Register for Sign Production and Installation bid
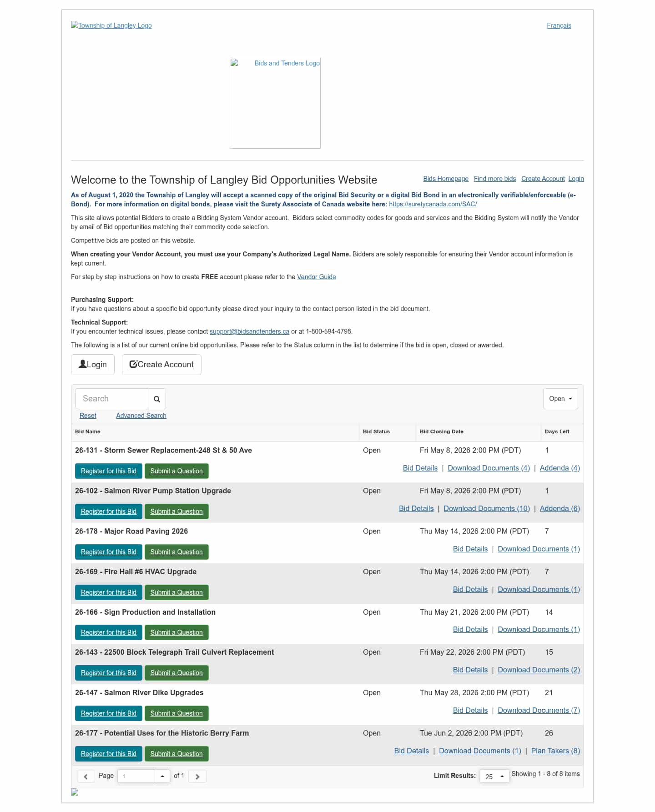Viewport: 655px width, 812px height. pyautogui.click(x=109, y=632)
